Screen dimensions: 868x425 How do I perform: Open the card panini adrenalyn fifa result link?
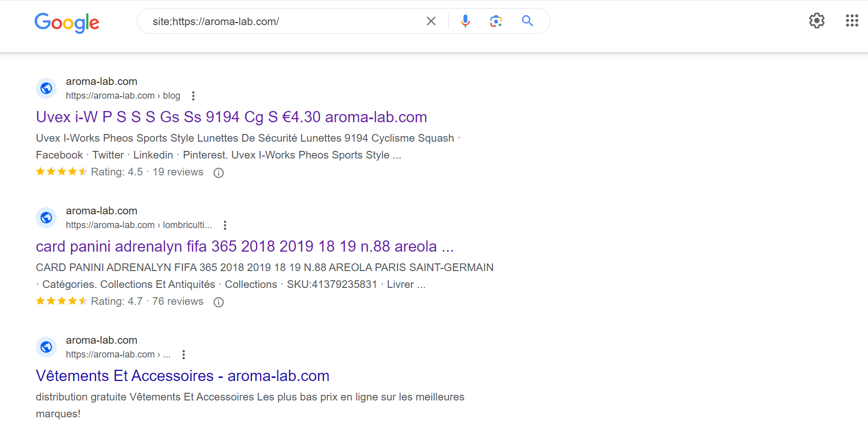click(245, 247)
